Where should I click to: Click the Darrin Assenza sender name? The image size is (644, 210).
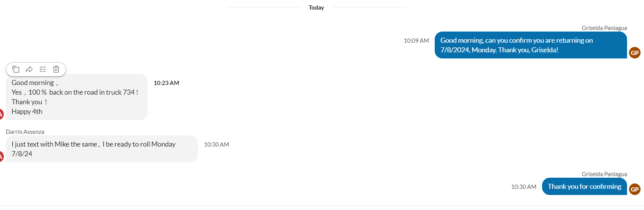point(25,132)
